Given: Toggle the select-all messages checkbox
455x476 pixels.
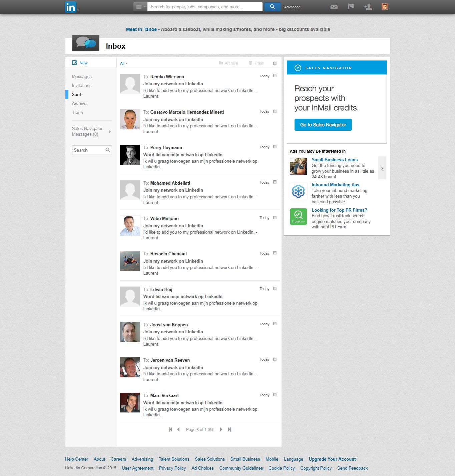Looking at the screenshot, I should tap(275, 63).
